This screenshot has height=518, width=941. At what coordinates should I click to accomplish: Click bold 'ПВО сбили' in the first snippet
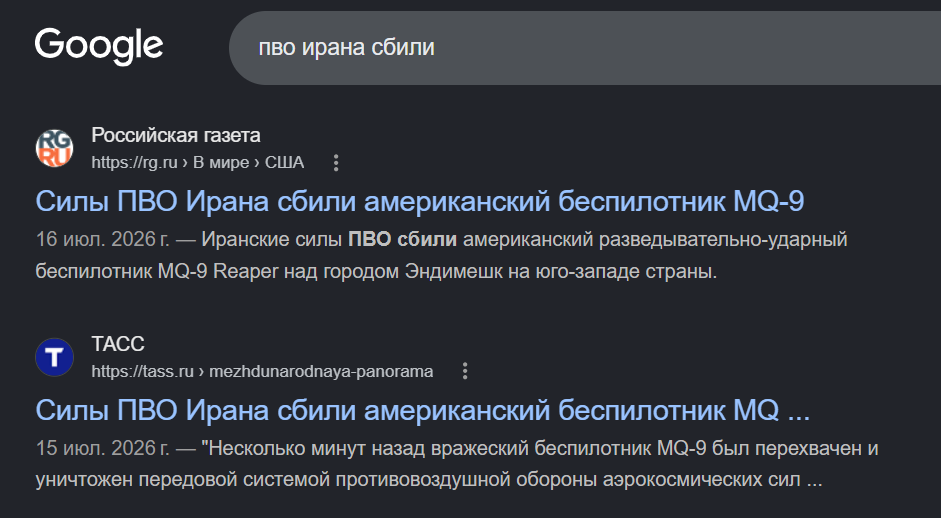(402, 239)
